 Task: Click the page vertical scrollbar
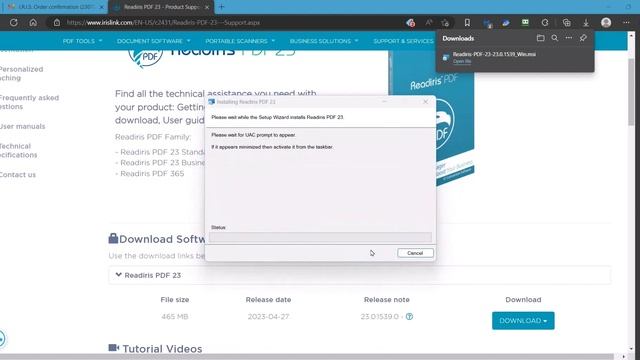[631, 92]
